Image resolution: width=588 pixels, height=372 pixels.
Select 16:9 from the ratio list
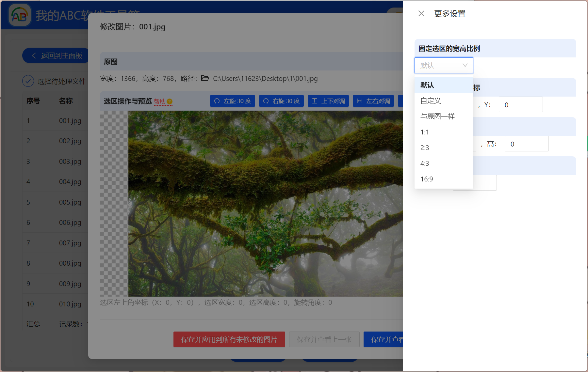pos(426,179)
